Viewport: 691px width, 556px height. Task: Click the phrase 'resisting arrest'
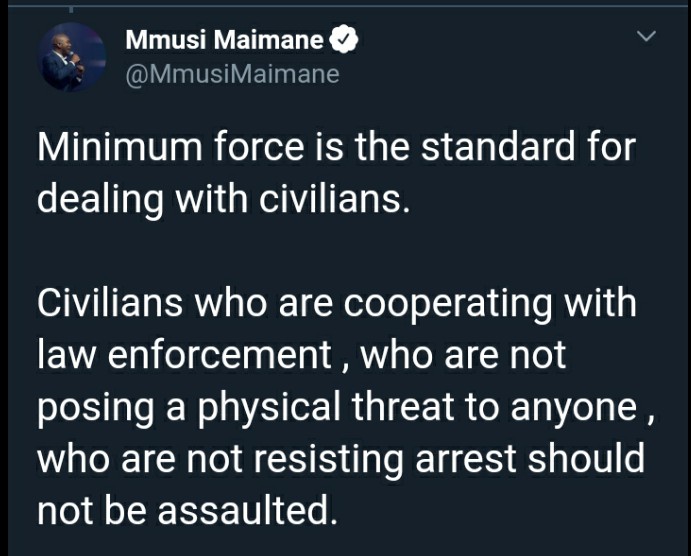tap(385, 460)
